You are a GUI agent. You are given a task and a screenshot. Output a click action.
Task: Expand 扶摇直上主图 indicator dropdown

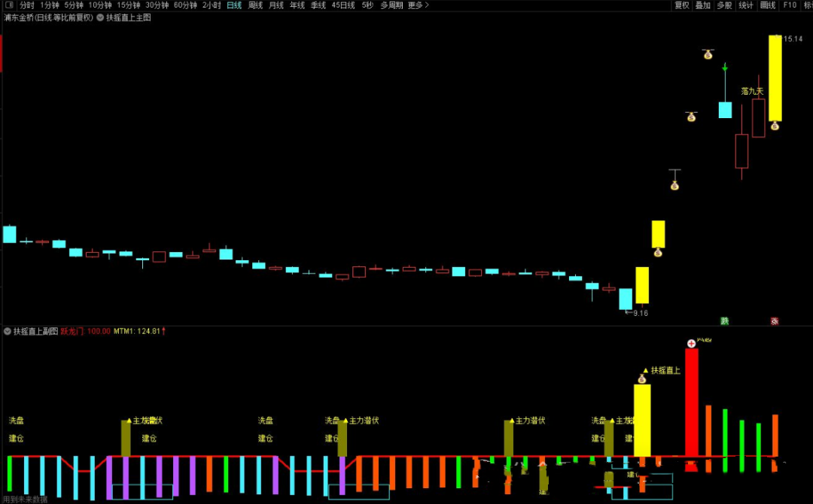(101, 17)
